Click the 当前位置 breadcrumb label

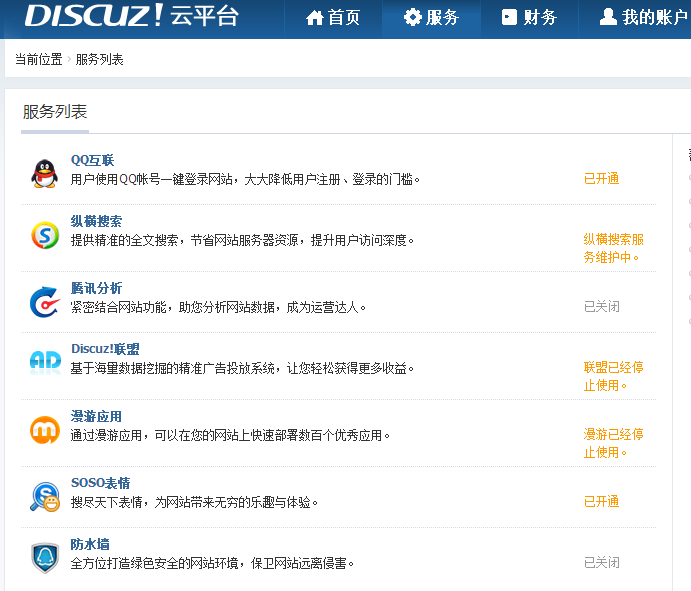[x=39, y=59]
